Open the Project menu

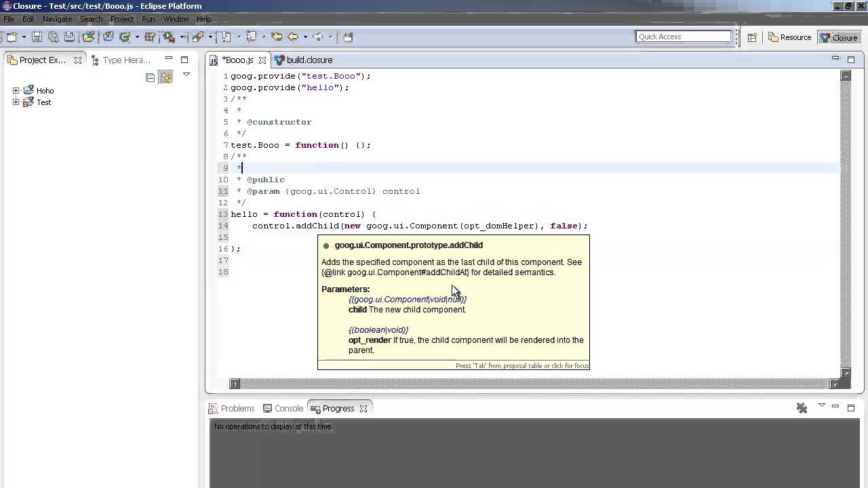point(122,19)
